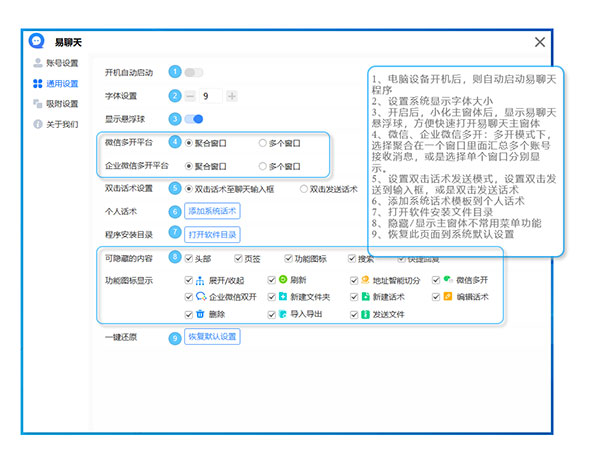Toggle 微信多开 checkbox
The height and width of the screenshot is (464, 600).
436,280
